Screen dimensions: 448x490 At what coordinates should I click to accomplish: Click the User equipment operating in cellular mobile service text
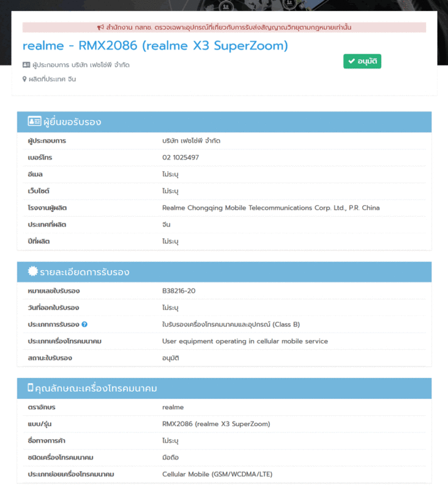pyautogui.click(x=245, y=341)
